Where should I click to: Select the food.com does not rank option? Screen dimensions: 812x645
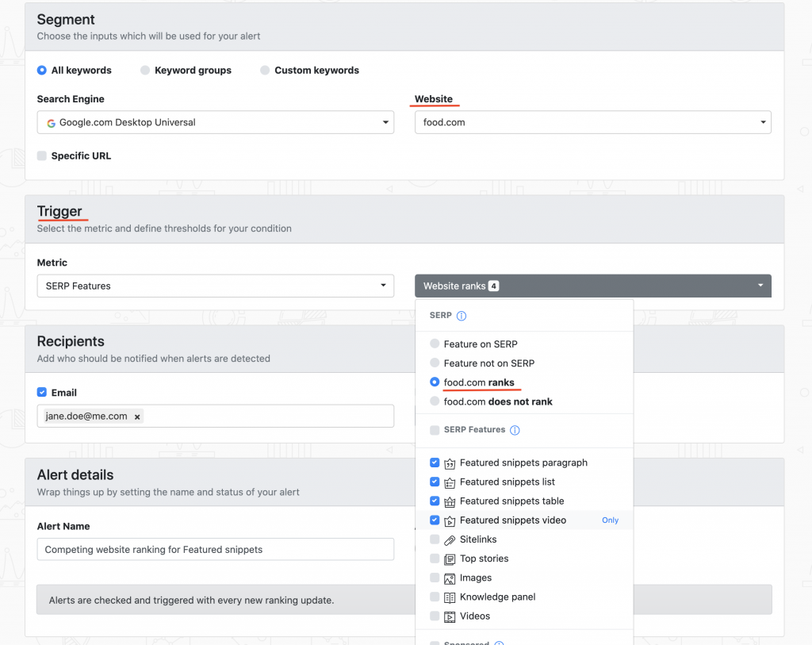point(435,401)
